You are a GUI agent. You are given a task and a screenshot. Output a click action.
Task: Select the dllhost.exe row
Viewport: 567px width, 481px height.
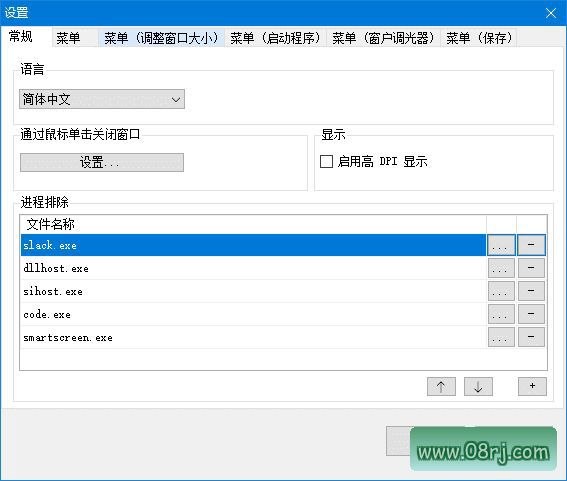point(253,268)
